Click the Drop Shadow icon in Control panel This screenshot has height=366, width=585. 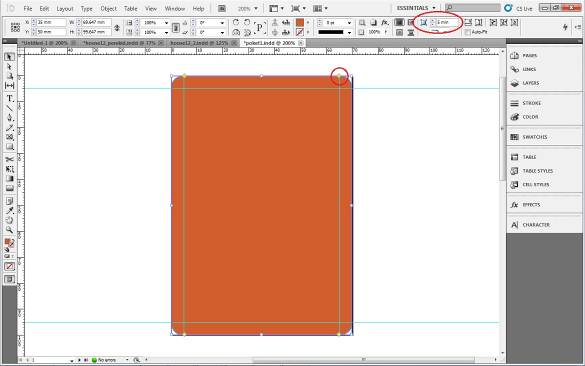(373, 22)
